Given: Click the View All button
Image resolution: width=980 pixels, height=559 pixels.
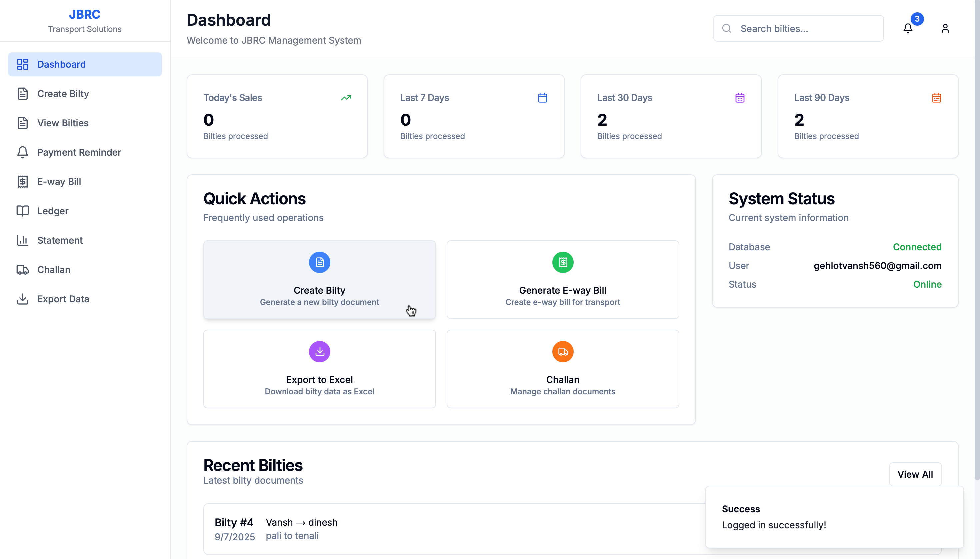Looking at the screenshot, I should click(x=915, y=474).
